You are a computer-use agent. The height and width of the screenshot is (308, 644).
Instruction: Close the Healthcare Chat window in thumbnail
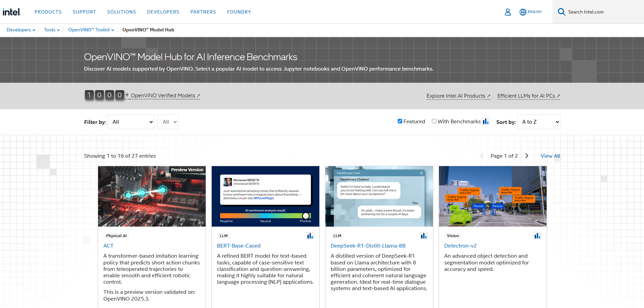(x=421, y=173)
